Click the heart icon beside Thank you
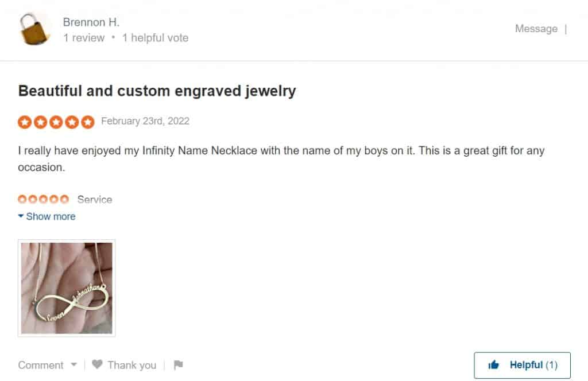 [x=97, y=364]
